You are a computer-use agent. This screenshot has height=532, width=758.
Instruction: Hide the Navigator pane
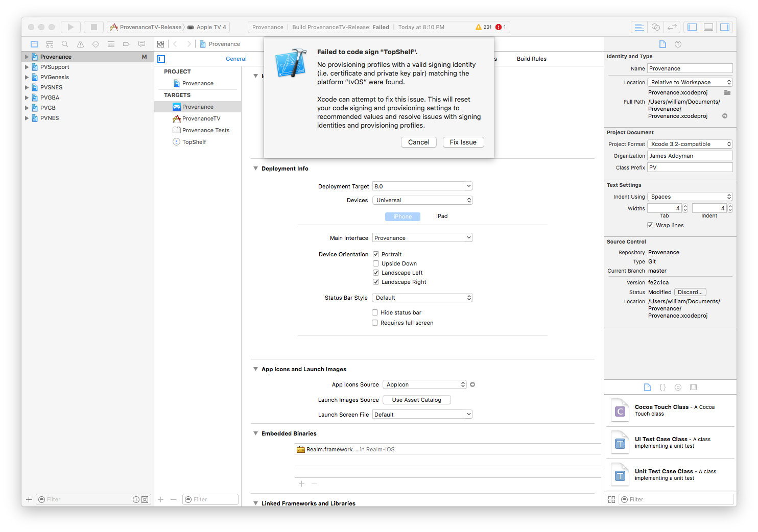click(692, 27)
